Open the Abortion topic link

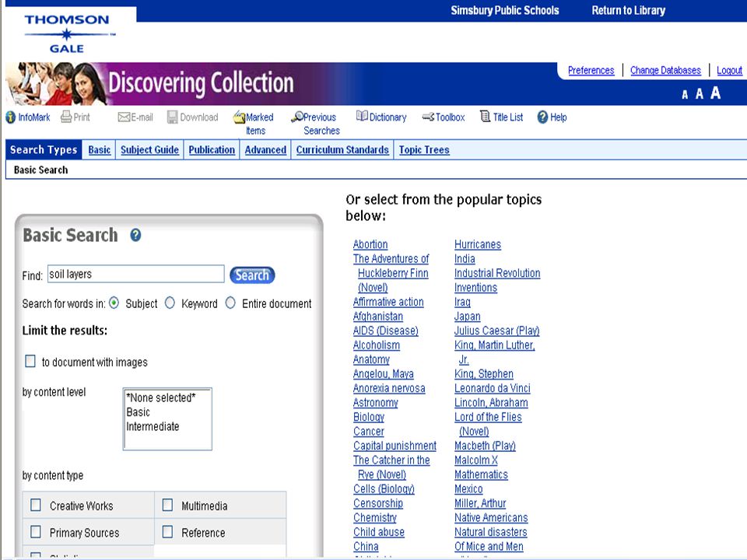click(x=370, y=244)
